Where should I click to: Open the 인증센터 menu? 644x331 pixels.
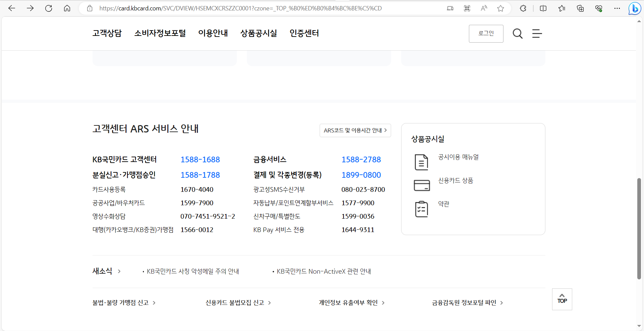304,33
